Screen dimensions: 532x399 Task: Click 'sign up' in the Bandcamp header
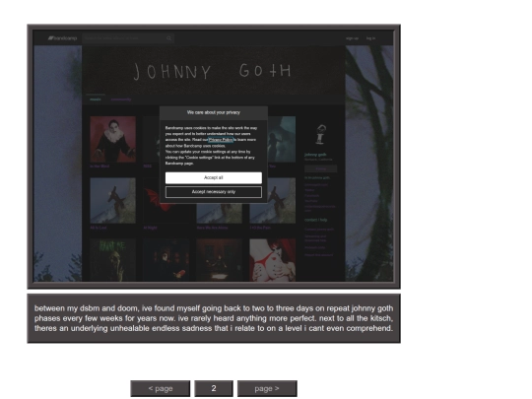click(x=352, y=38)
